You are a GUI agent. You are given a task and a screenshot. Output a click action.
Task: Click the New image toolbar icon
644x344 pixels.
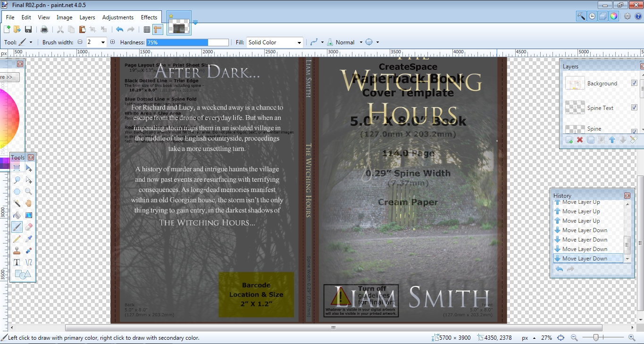click(7, 29)
